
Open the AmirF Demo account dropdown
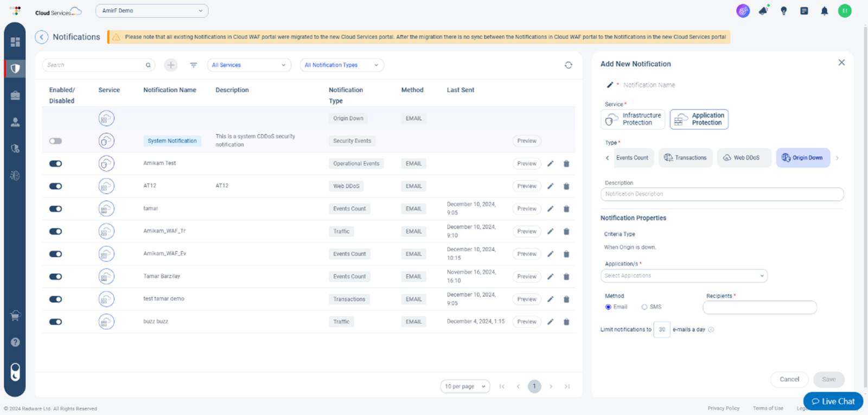click(x=152, y=11)
